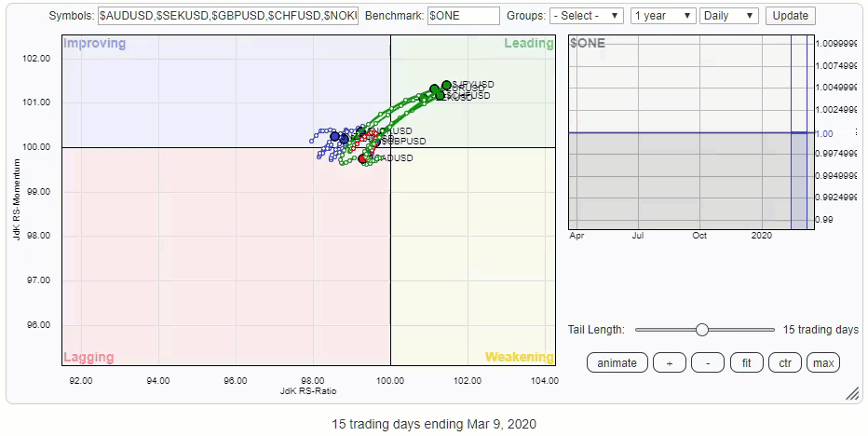
Task: Open the Groups select dropdown
Action: 587,16
